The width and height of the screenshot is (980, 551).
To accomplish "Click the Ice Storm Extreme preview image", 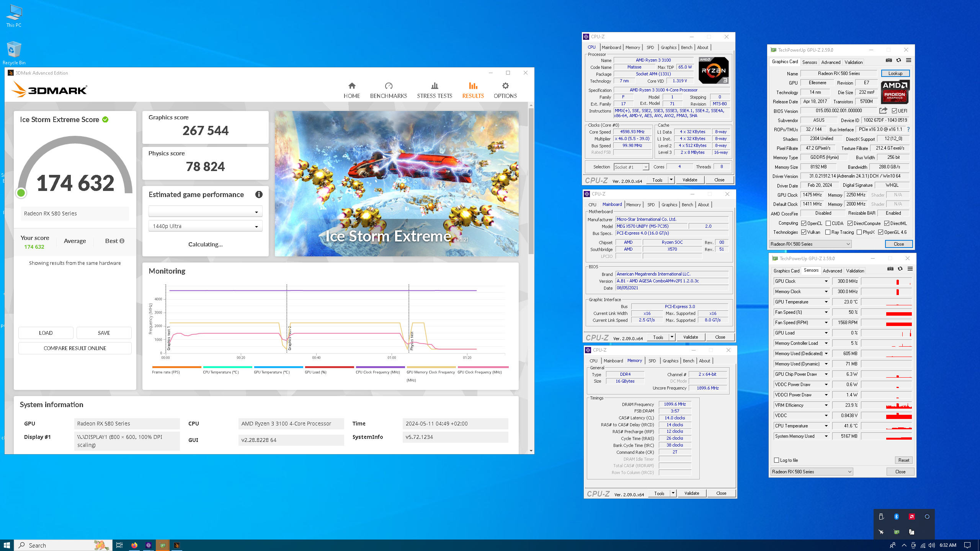I will [x=397, y=184].
